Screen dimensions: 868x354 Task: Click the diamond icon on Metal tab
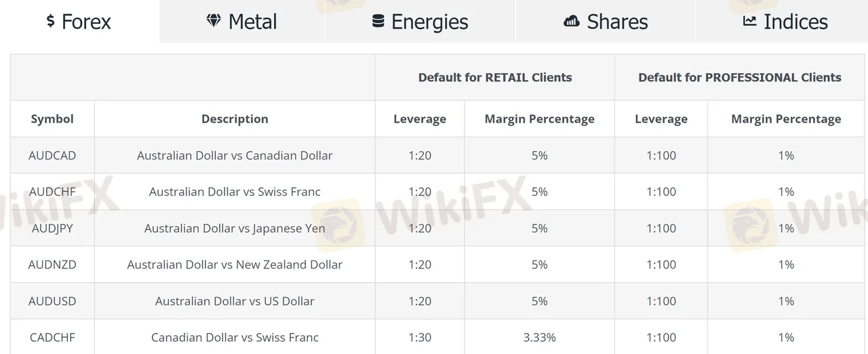214,21
